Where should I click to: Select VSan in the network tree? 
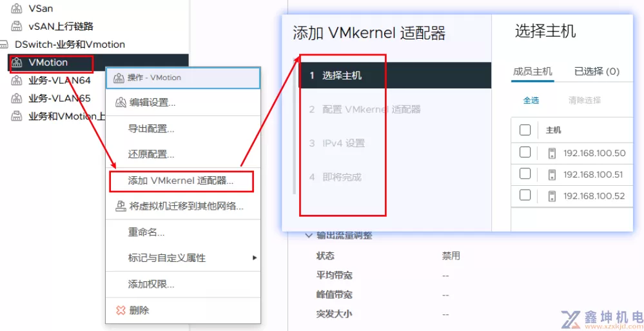(x=41, y=8)
